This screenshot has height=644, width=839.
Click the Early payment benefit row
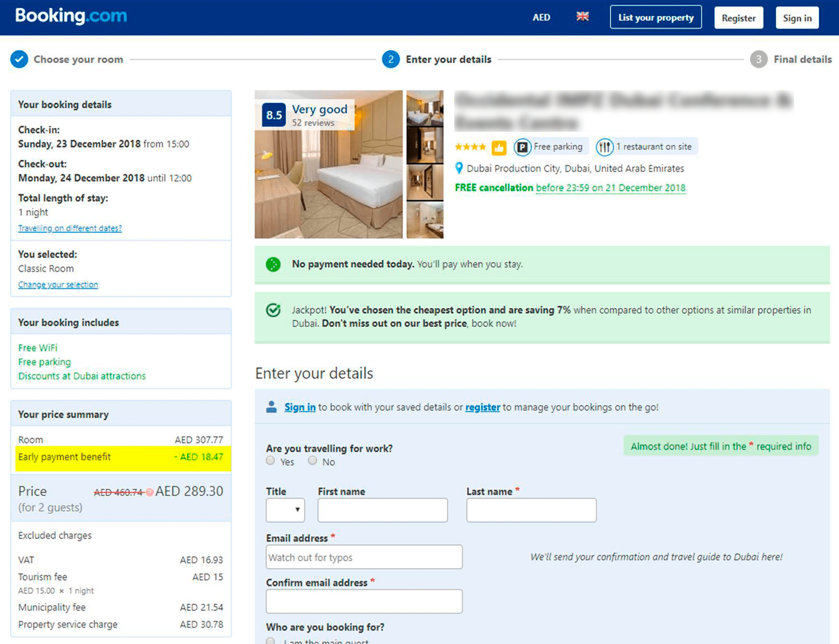pos(123,458)
